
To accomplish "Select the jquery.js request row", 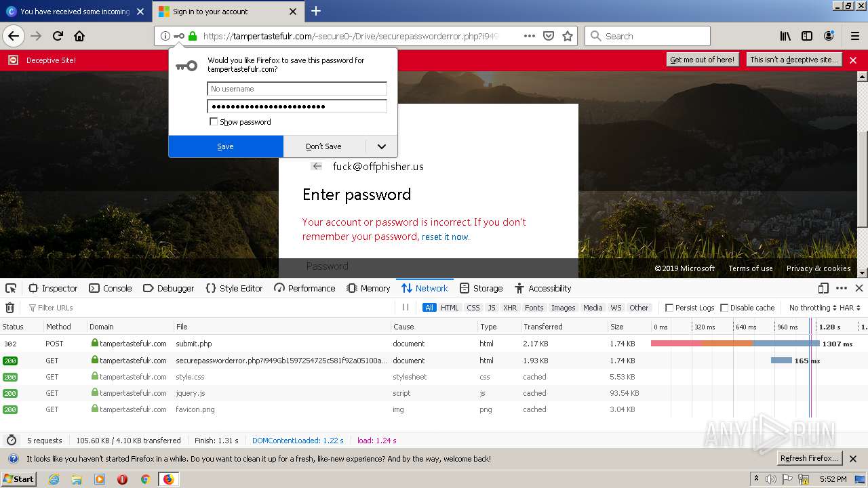I will click(x=434, y=393).
